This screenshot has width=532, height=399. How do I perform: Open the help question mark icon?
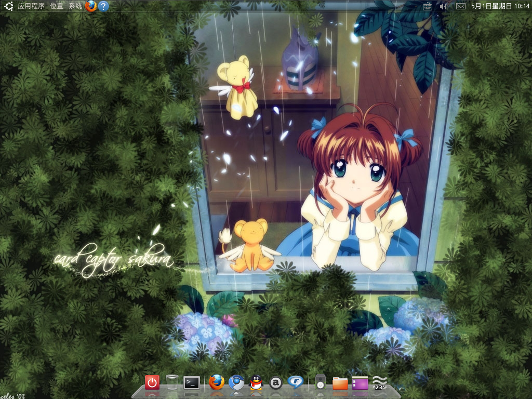point(103,6)
